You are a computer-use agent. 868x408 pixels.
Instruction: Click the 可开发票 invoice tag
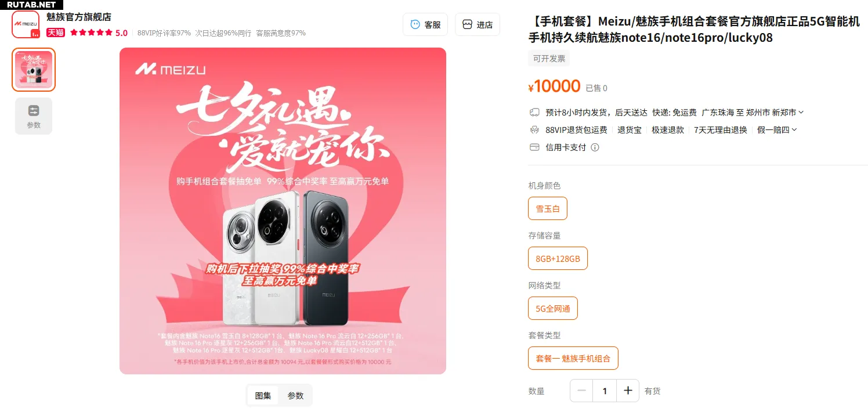pos(549,59)
